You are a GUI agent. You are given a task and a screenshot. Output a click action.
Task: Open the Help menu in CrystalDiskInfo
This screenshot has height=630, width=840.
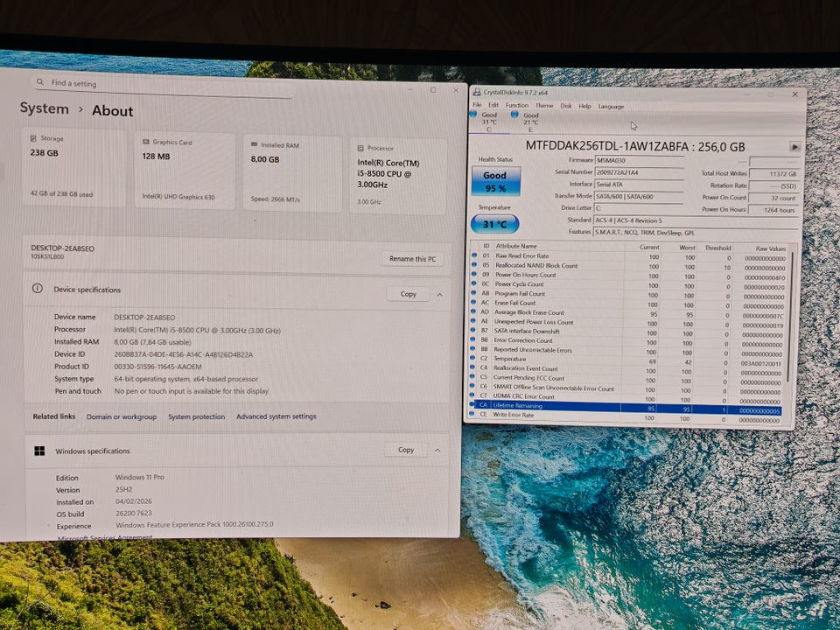[584, 106]
